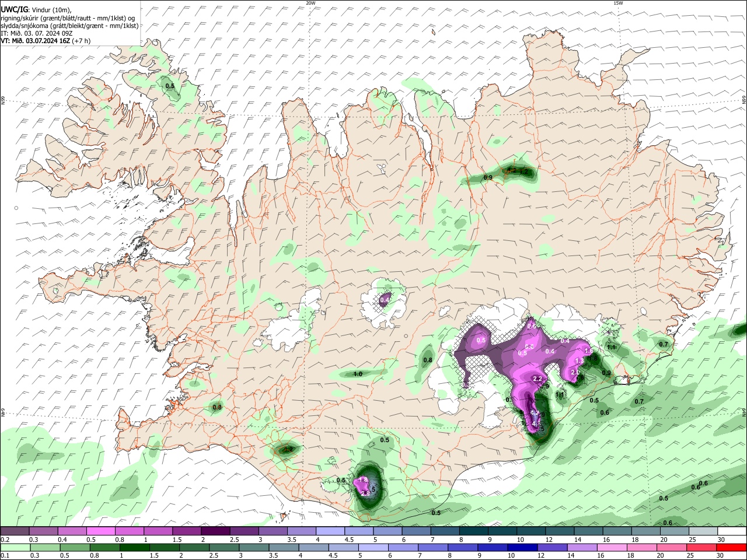Click the 0.5 value off the south coast
This screenshot has width=747, height=560.
pos(436,513)
